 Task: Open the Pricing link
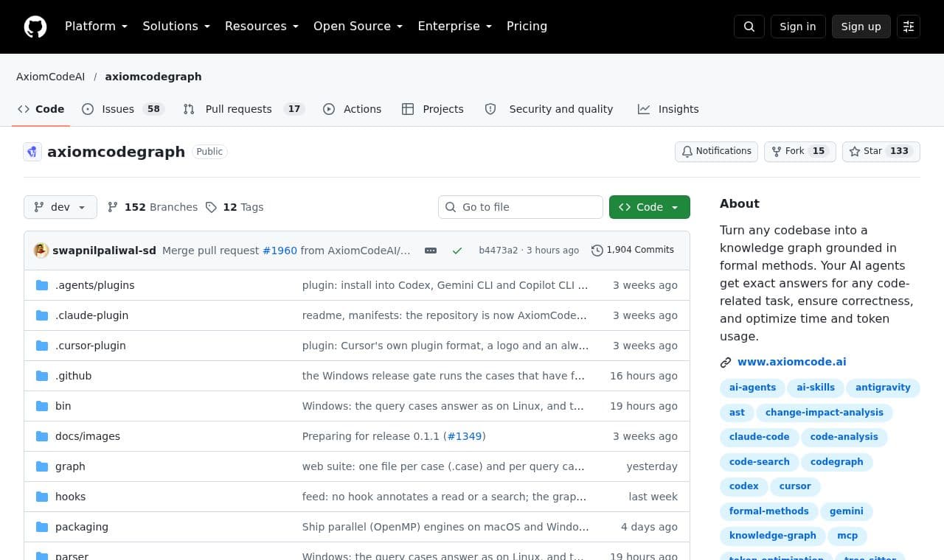click(527, 27)
